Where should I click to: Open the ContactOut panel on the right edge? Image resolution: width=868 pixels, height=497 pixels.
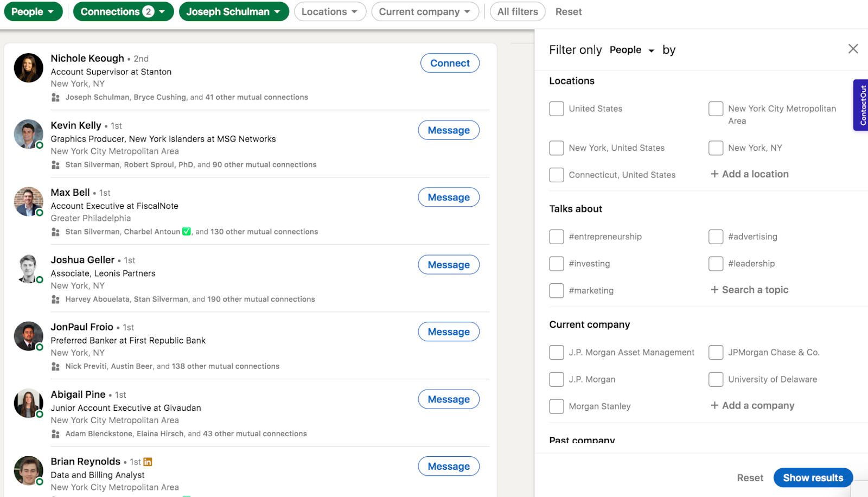[x=861, y=105]
